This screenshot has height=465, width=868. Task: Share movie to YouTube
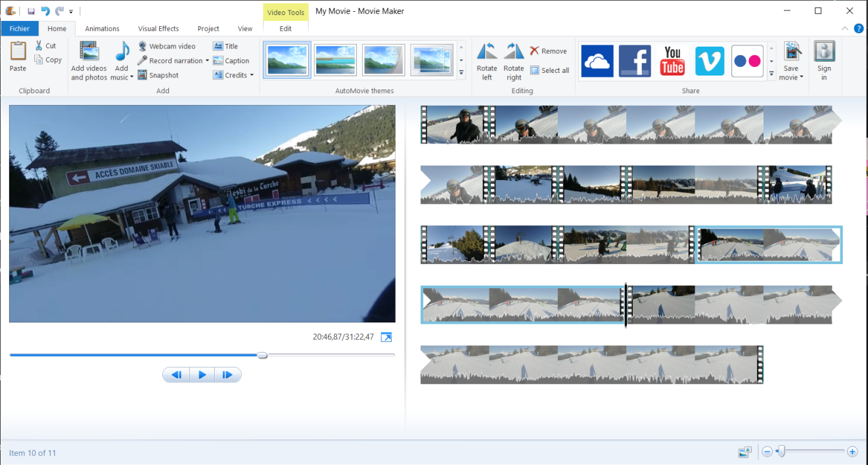672,61
